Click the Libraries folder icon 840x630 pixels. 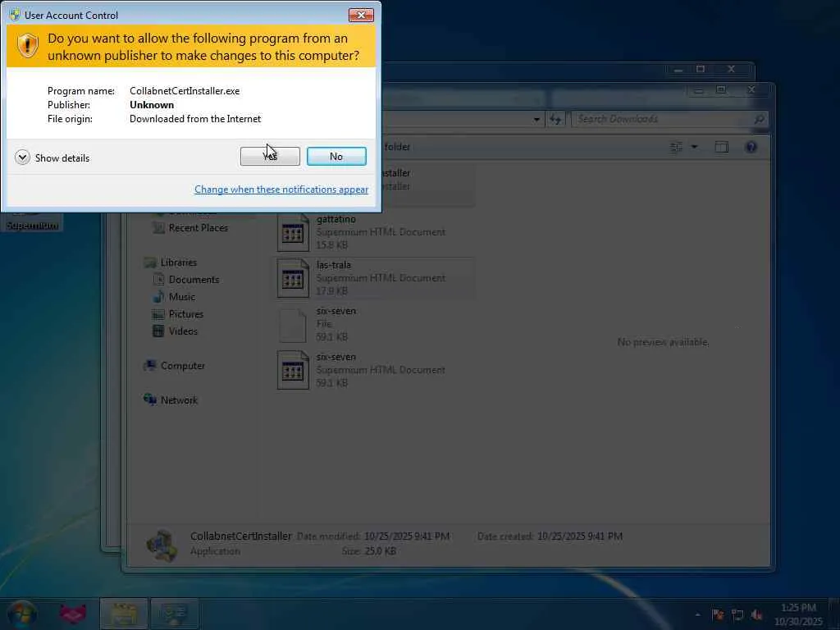point(151,262)
